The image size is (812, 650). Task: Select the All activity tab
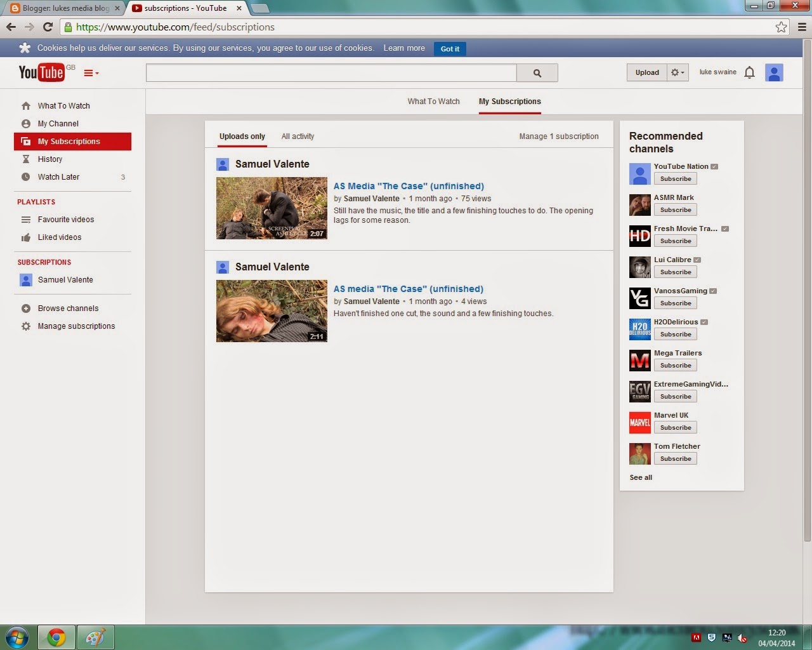coord(298,136)
